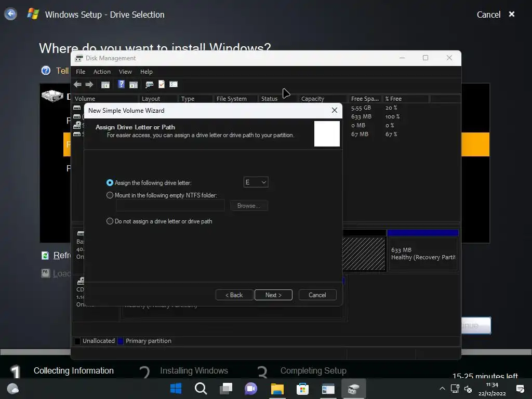Click the Back arrow in Disk Management toolbar

pos(77,85)
